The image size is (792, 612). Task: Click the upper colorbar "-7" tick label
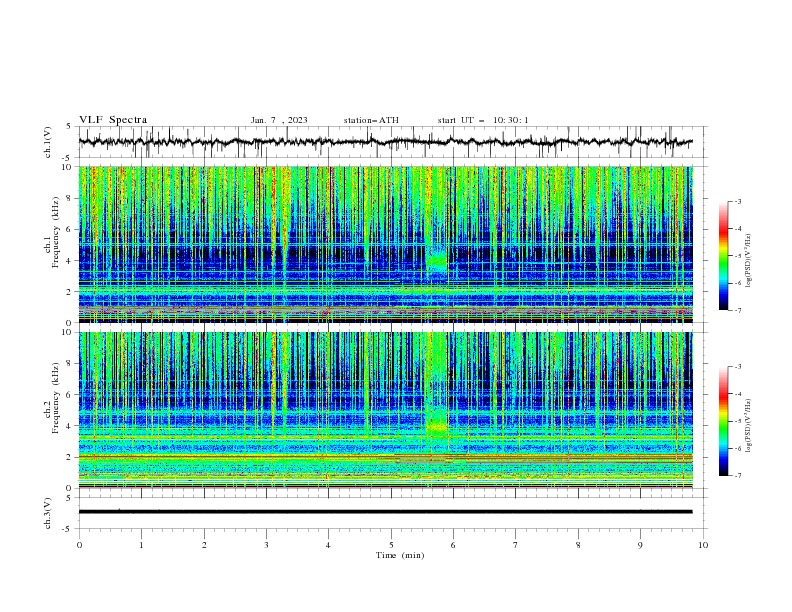tap(738, 310)
